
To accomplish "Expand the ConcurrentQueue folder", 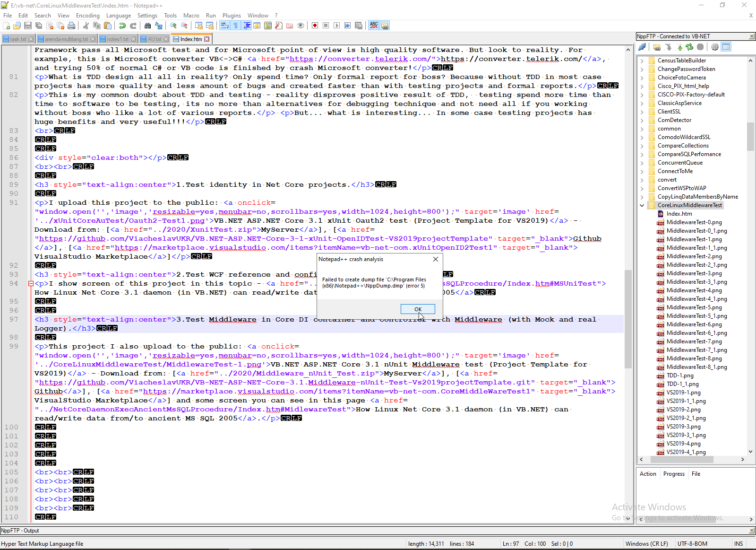I will pos(642,163).
